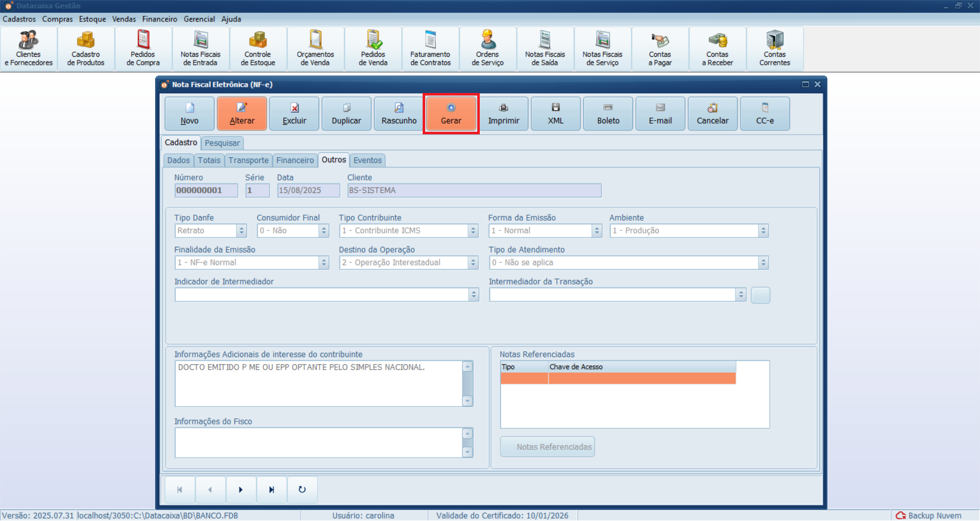Go to the next record
This screenshot has height=521, width=980.
pos(241,490)
